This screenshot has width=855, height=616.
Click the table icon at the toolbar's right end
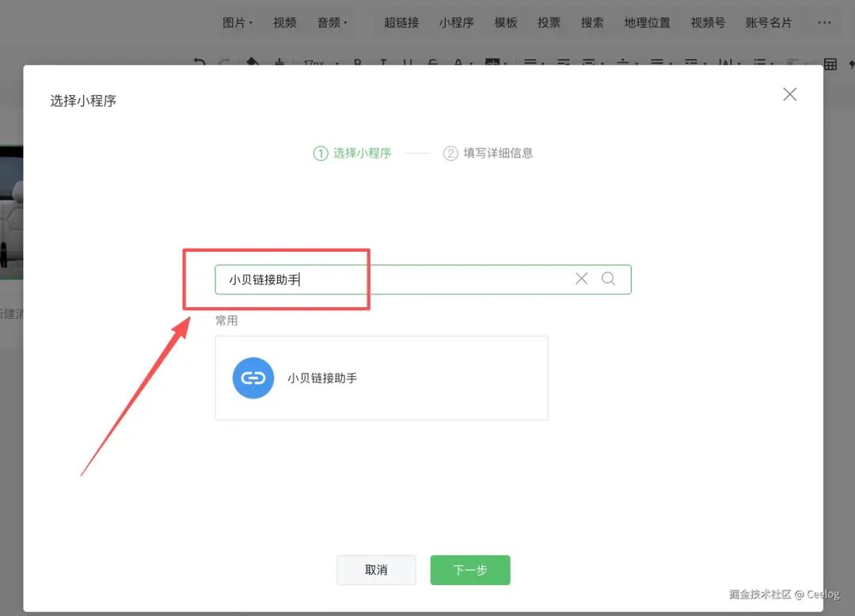coord(829,63)
